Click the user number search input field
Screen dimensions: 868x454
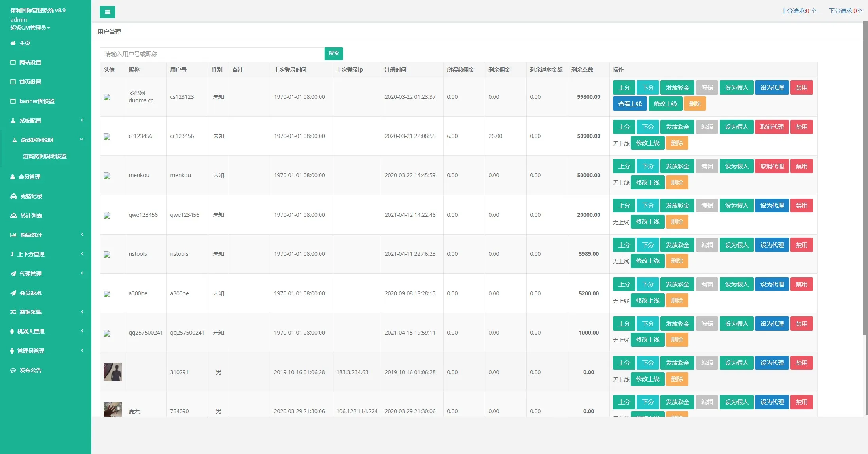[212, 54]
